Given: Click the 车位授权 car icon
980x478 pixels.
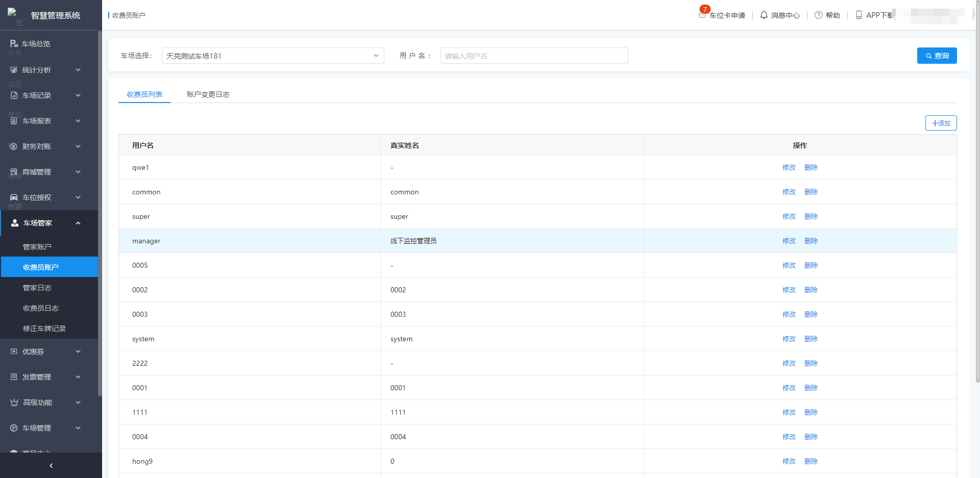Looking at the screenshot, I should [x=14, y=197].
